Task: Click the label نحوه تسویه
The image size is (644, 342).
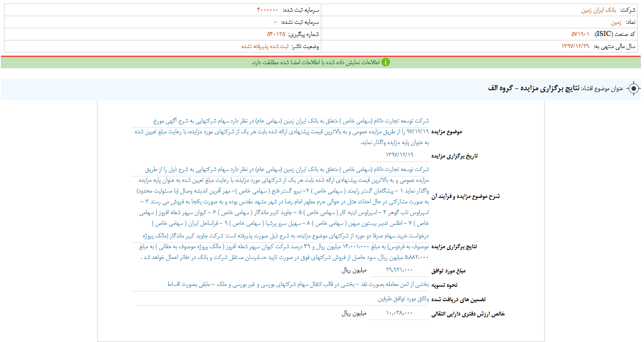Action: tap(444, 285)
